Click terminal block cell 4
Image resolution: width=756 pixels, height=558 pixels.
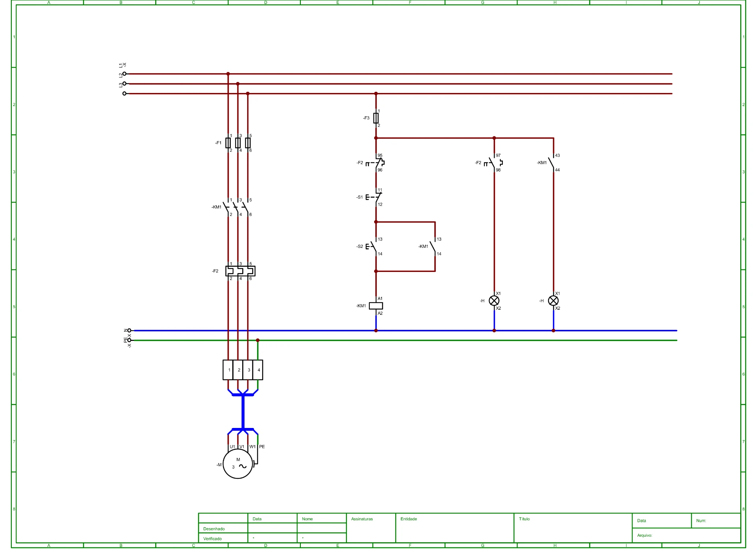pos(258,370)
